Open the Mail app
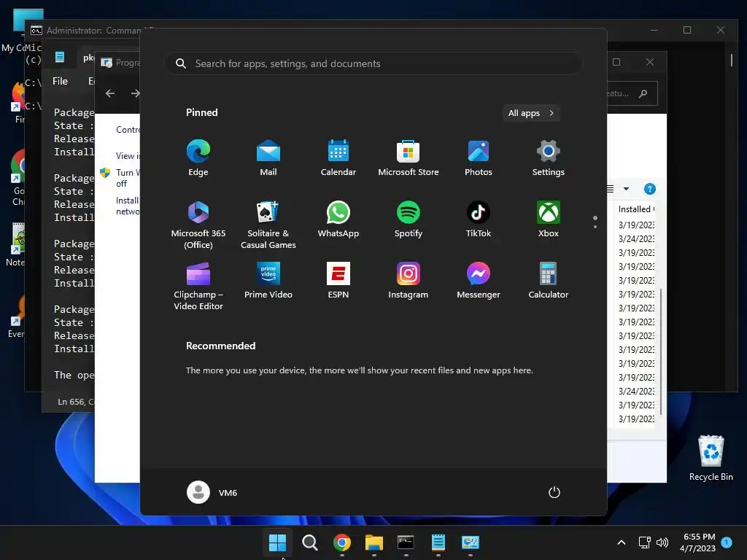 pos(268,158)
